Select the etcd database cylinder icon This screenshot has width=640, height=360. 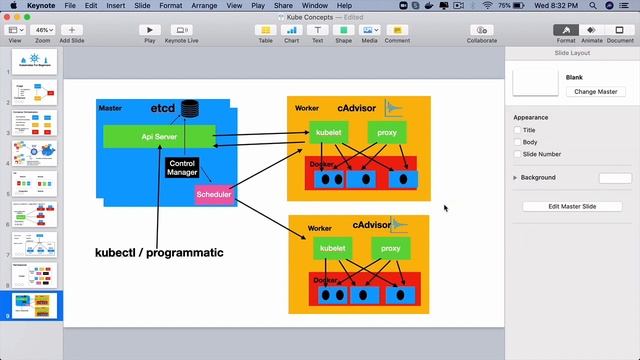pyautogui.click(x=190, y=109)
